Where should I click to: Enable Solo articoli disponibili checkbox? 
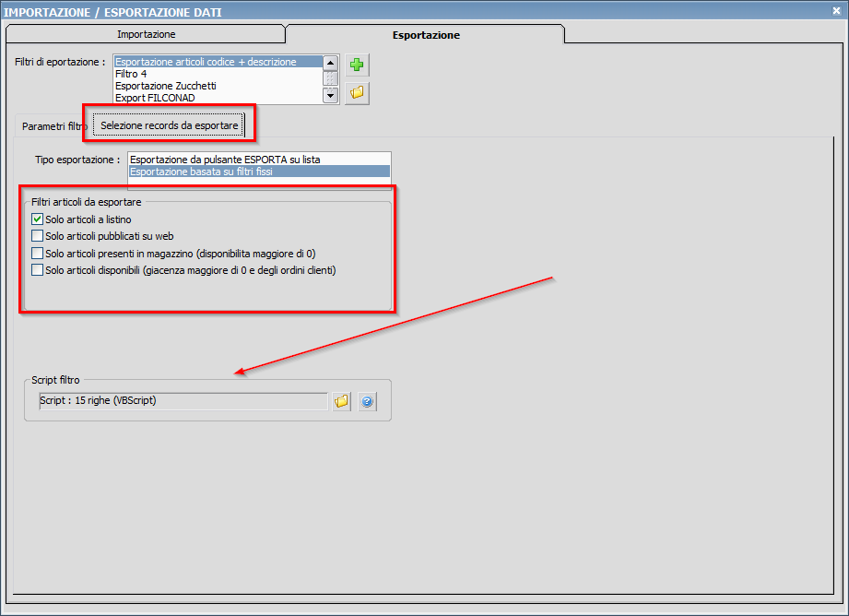[x=38, y=270]
